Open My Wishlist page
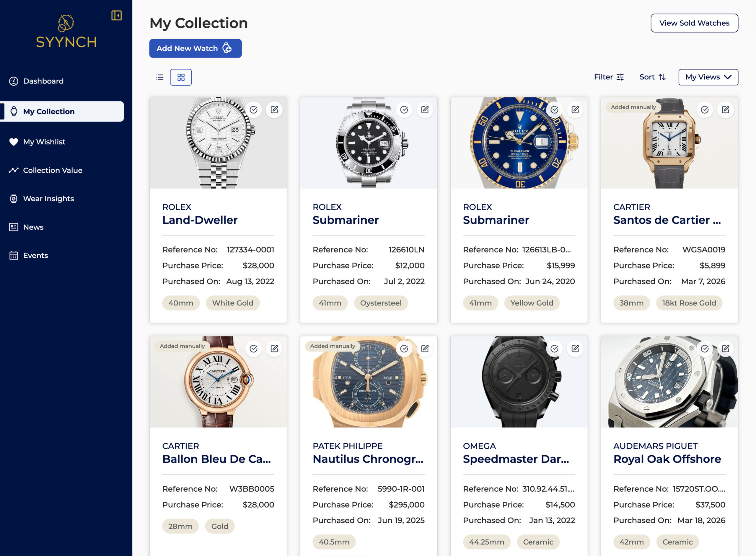 [x=44, y=142]
